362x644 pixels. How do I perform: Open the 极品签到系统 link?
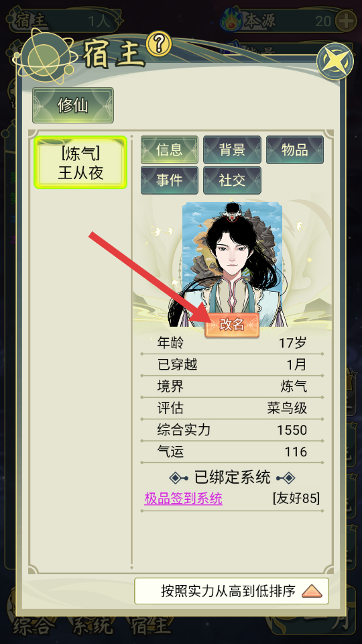184,498
